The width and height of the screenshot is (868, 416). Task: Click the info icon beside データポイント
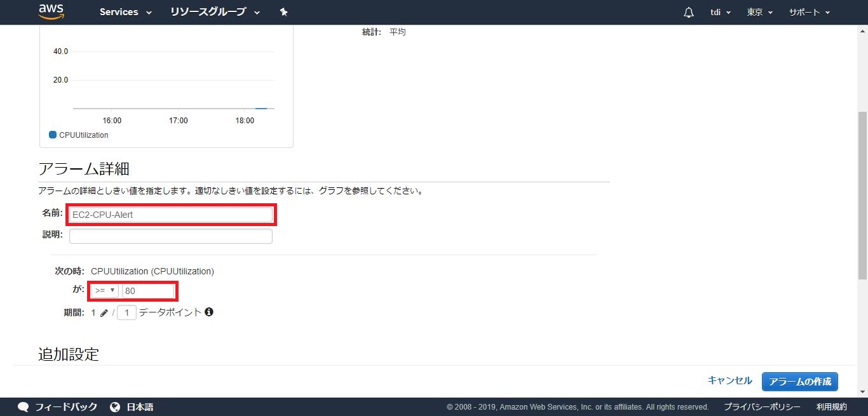pos(209,312)
